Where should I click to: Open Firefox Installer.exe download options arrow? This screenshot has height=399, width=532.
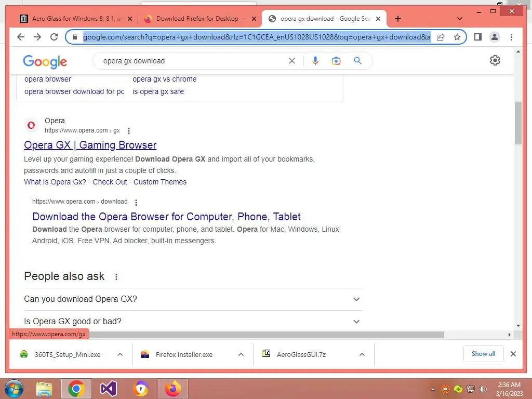click(x=241, y=354)
